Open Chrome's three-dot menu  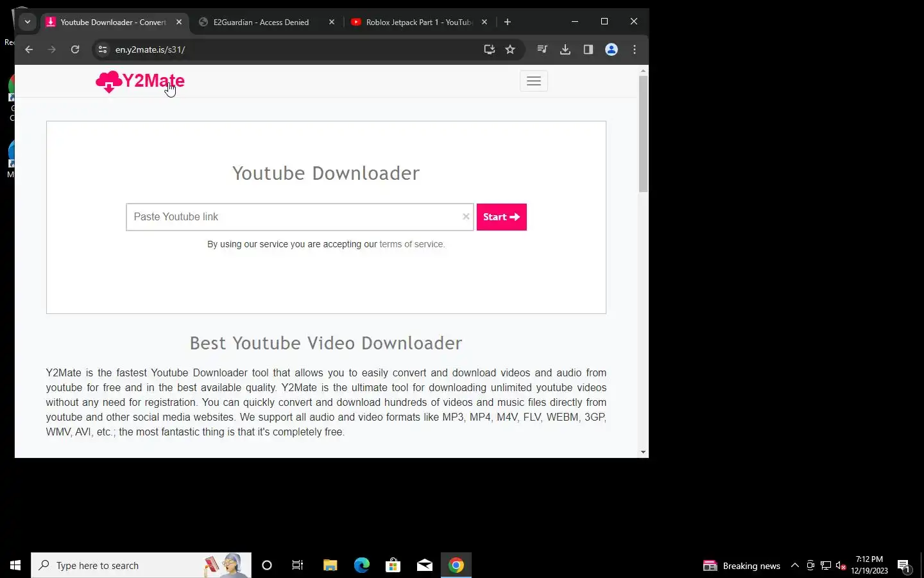click(635, 49)
